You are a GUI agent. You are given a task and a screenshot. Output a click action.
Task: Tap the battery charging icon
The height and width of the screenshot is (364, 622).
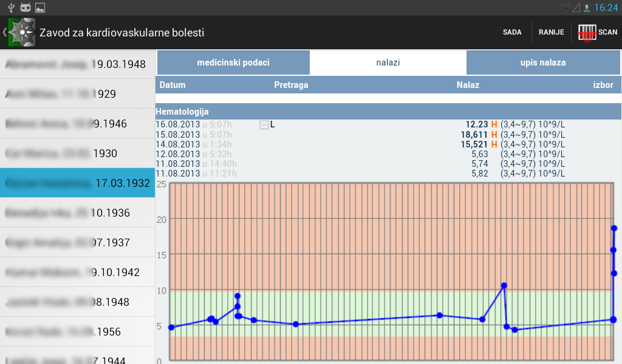pyautogui.click(x=586, y=8)
